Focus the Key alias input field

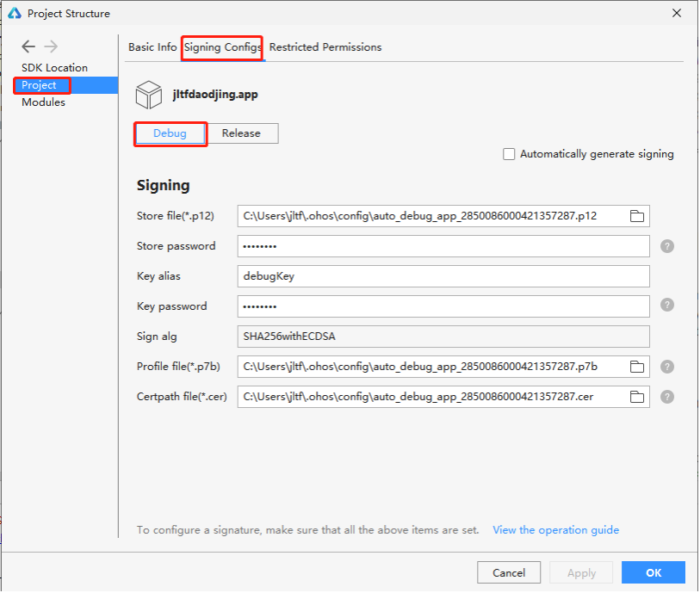(x=443, y=276)
